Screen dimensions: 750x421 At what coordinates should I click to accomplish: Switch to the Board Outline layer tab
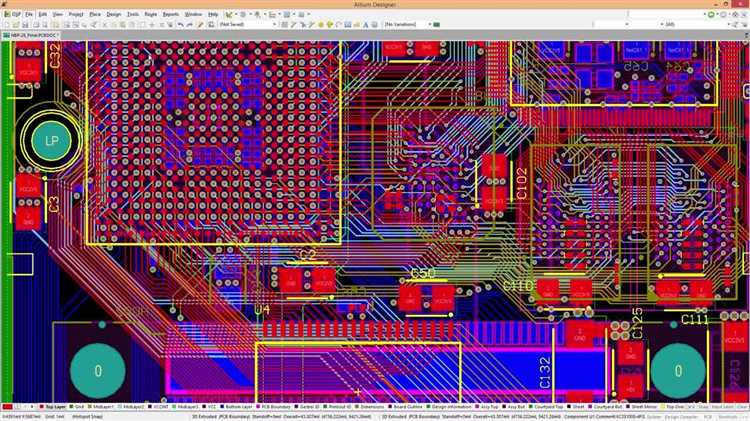click(406, 407)
